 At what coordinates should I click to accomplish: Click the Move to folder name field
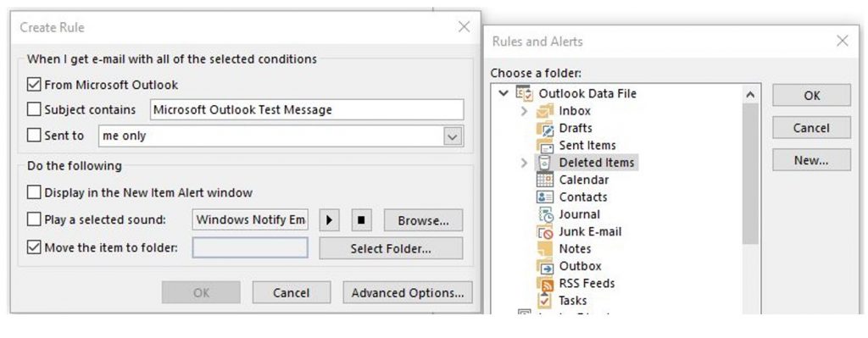click(250, 248)
